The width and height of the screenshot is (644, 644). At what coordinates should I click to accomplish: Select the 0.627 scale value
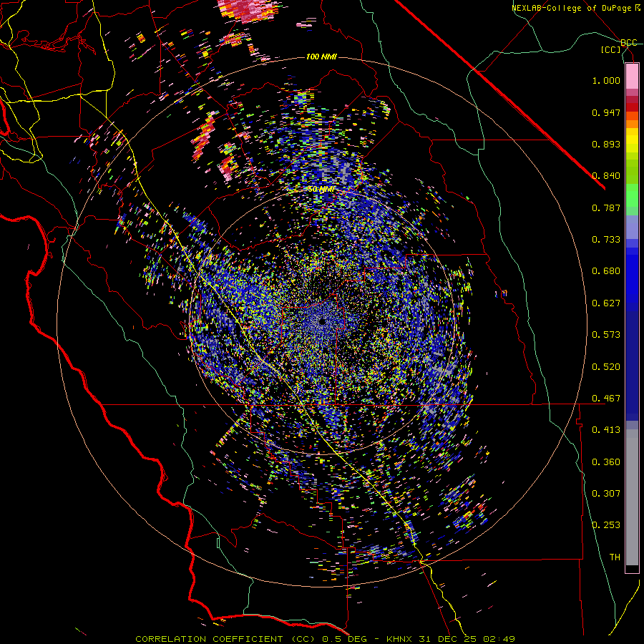[x=606, y=303]
